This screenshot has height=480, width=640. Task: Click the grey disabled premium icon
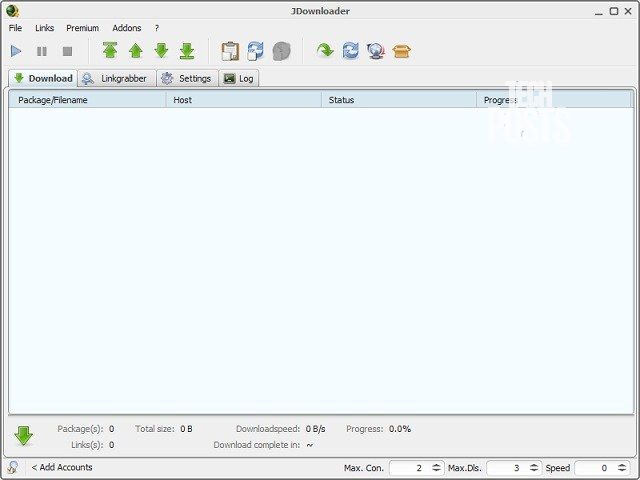281,51
